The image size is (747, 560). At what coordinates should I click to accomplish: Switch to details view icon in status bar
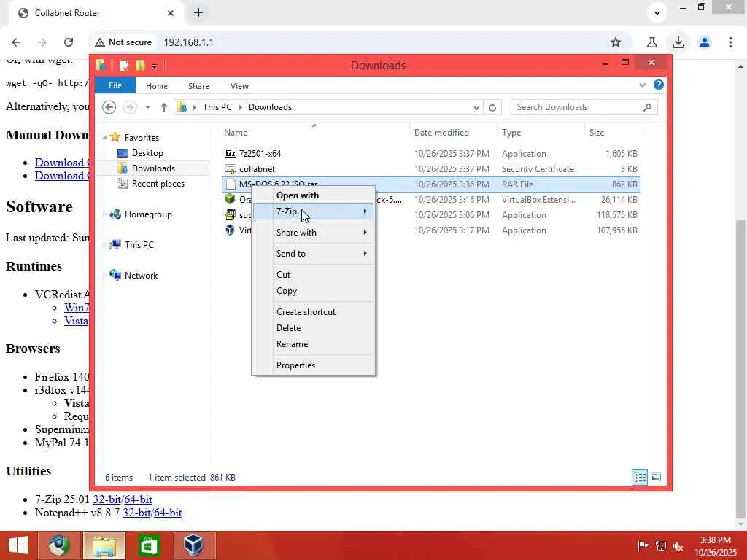click(639, 477)
